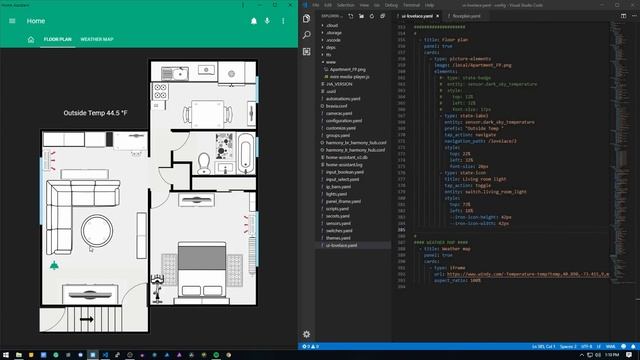Open the File menu in VS Code
Screen dimensions: 640x360
pos(316,5)
